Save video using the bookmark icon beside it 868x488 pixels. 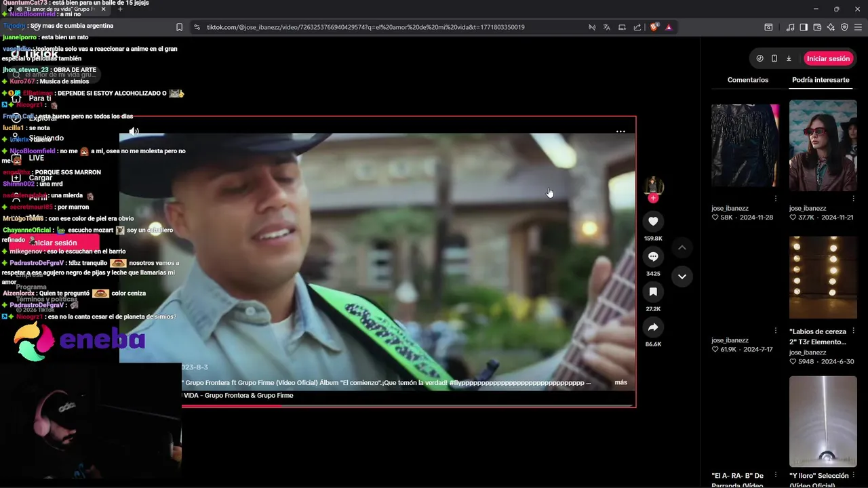(653, 291)
